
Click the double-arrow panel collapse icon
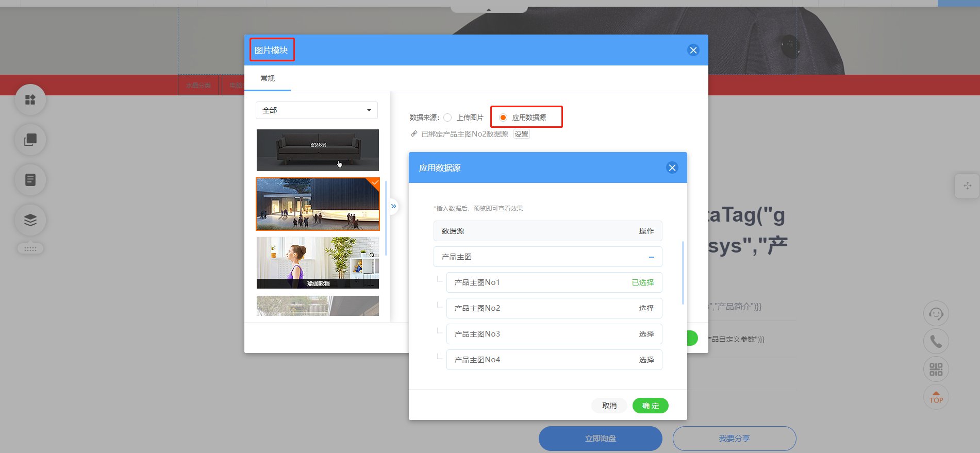(393, 206)
